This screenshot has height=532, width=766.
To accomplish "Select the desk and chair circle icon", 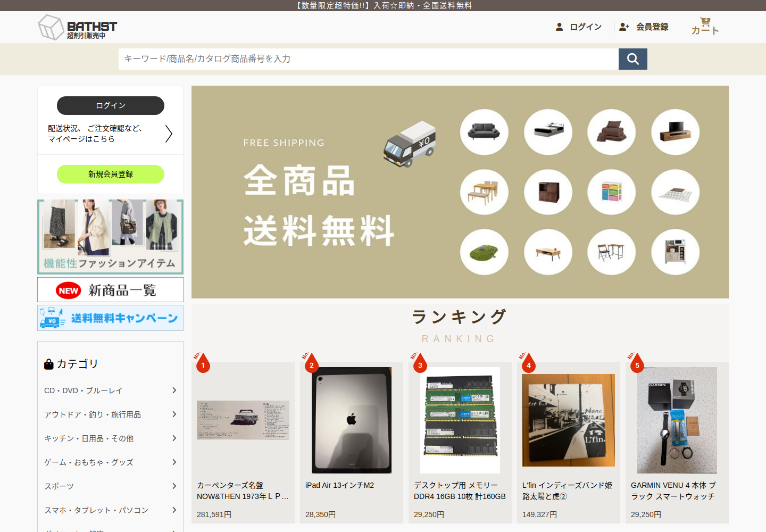I will [x=612, y=252].
